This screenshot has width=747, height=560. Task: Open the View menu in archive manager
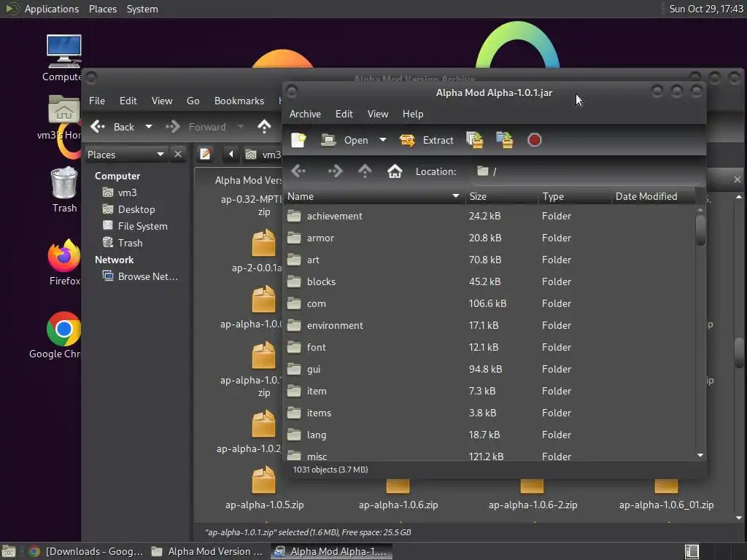click(378, 114)
